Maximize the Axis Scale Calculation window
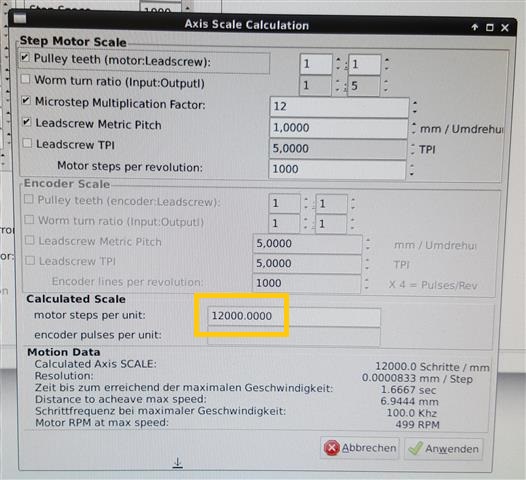 pos(490,28)
